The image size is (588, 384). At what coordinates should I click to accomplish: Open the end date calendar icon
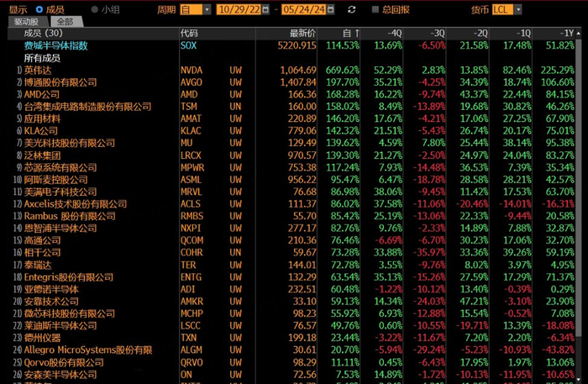pos(330,9)
